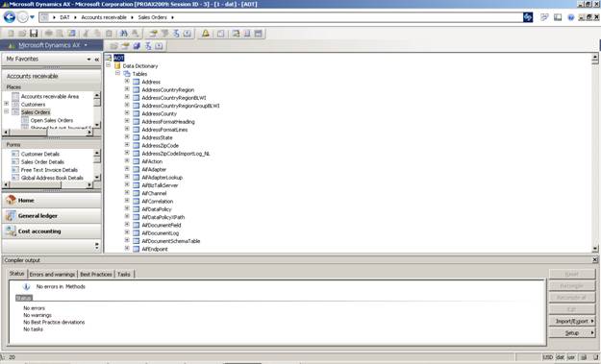Open the General ledger module
601x364 pixels.
[x=52, y=216]
